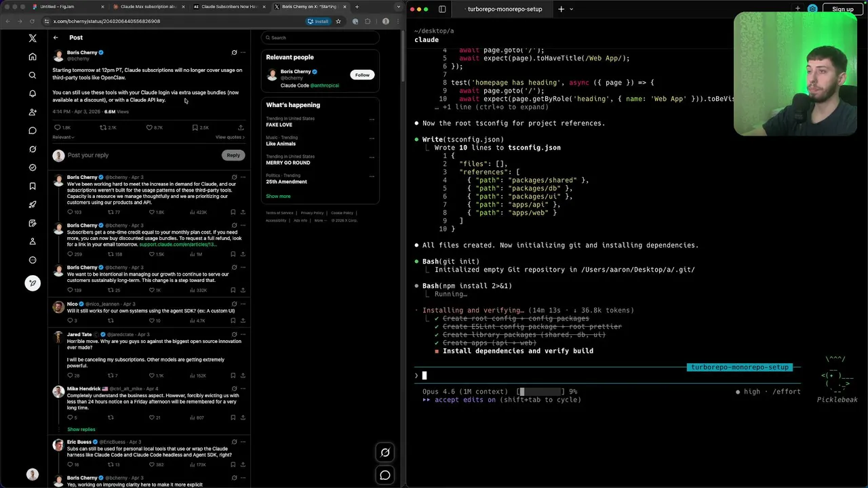The height and width of the screenshot is (488, 868).
Task: Open View quotes link
Action: (231, 137)
